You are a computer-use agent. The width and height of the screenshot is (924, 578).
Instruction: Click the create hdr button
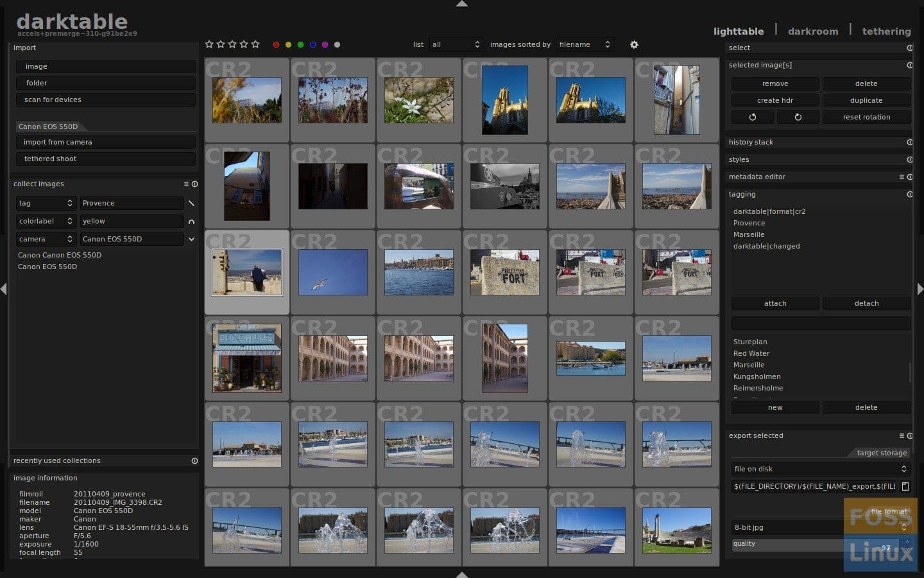click(x=775, y=100)
